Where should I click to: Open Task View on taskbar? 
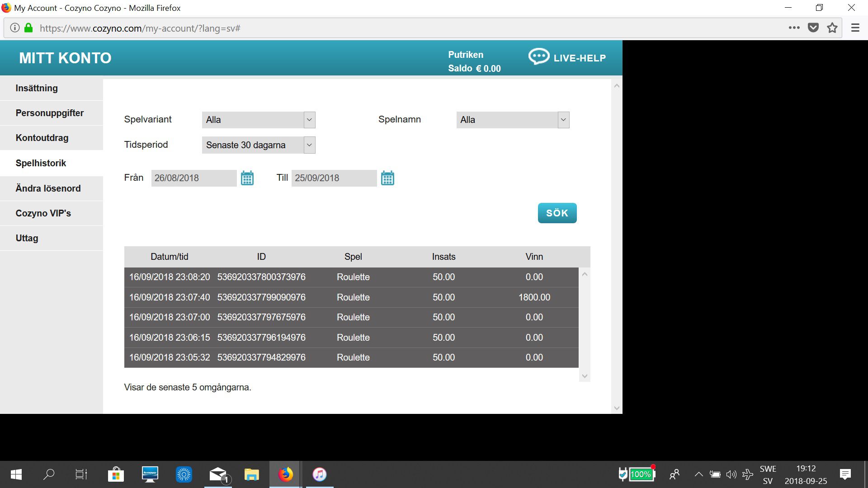pyautogui.click(x=81, y=474)
